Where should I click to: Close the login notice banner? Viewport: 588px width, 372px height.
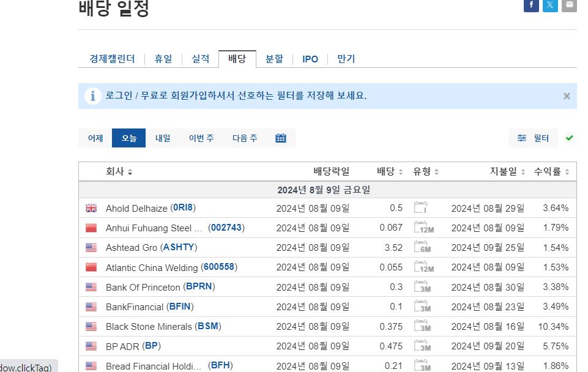pyautogui.click(x=567, y=96)
